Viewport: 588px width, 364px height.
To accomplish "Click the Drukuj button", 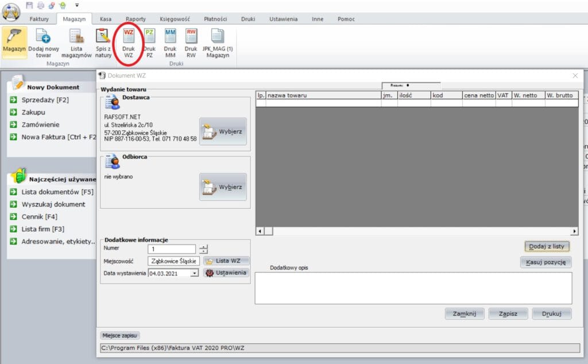I will 551,313.
